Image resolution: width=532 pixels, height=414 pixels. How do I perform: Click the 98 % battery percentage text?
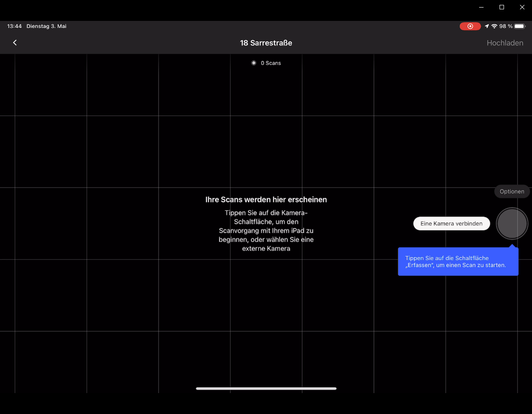[x=505, y=26]
